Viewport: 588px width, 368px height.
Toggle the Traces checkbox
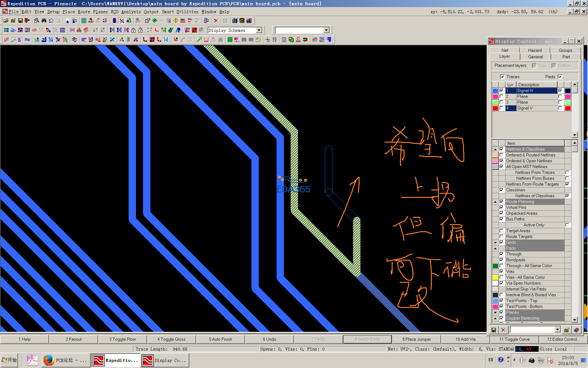(x=502, y=77)
